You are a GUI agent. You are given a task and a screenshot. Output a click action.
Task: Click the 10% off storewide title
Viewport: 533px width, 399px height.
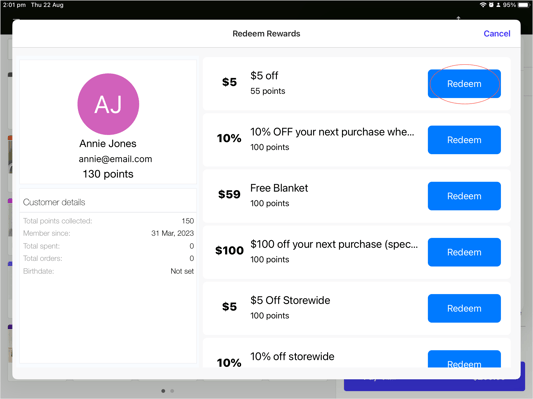point(292,356)
